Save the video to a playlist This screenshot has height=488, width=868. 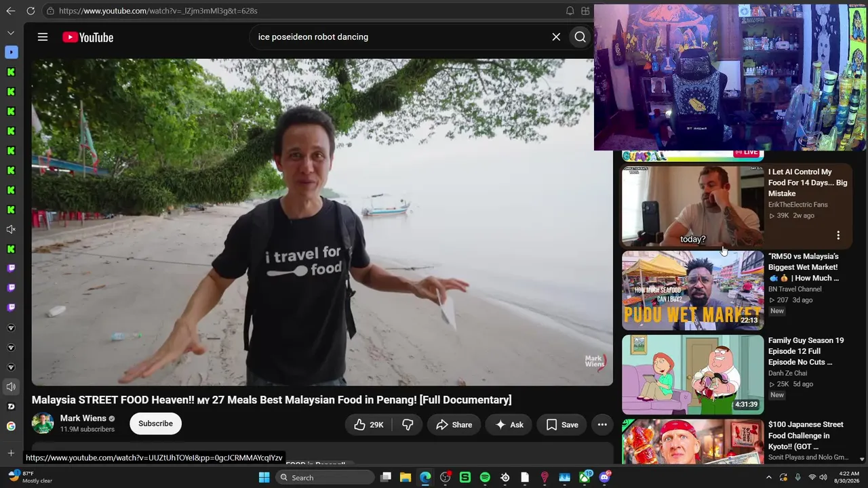pos(562,425)
